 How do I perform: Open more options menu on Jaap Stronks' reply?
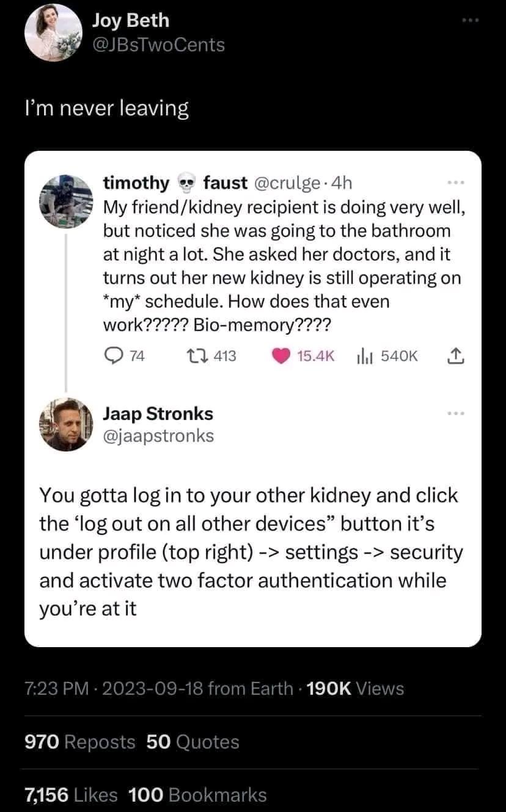pyautogui.click(x=455, y=414)
